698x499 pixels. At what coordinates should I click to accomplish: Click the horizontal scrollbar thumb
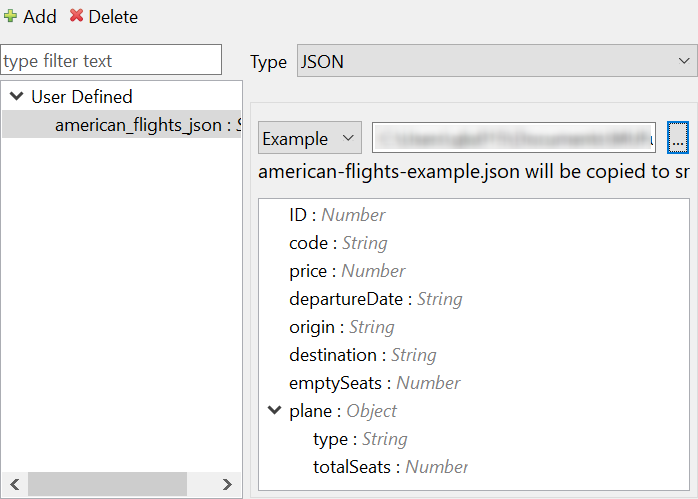pyautogui.click(x=107, y=484)
